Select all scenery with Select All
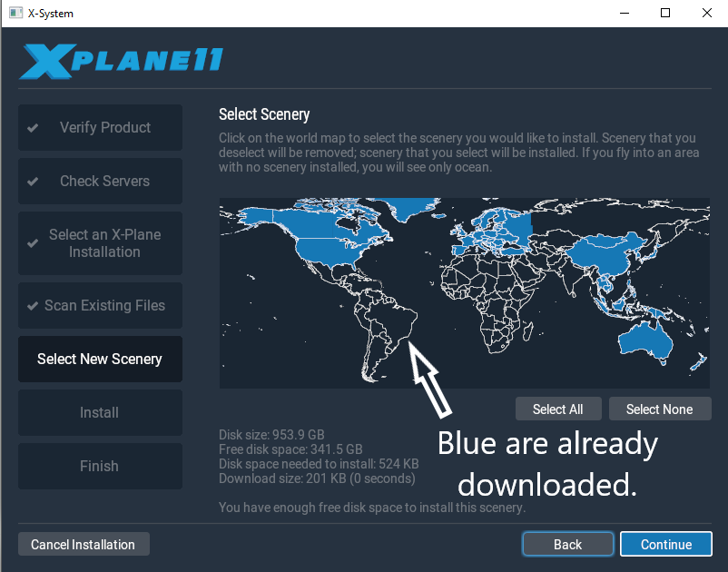 point(558,409)
